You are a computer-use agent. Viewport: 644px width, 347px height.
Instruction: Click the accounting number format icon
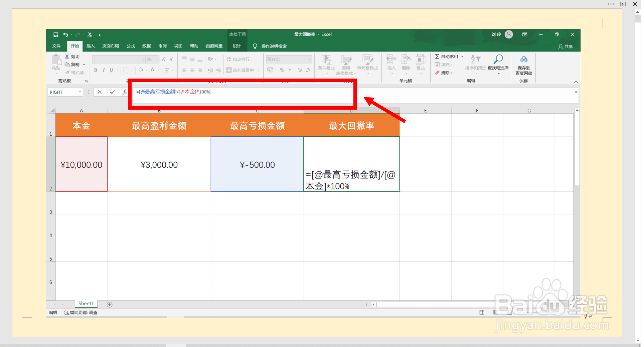click(270, 70)
